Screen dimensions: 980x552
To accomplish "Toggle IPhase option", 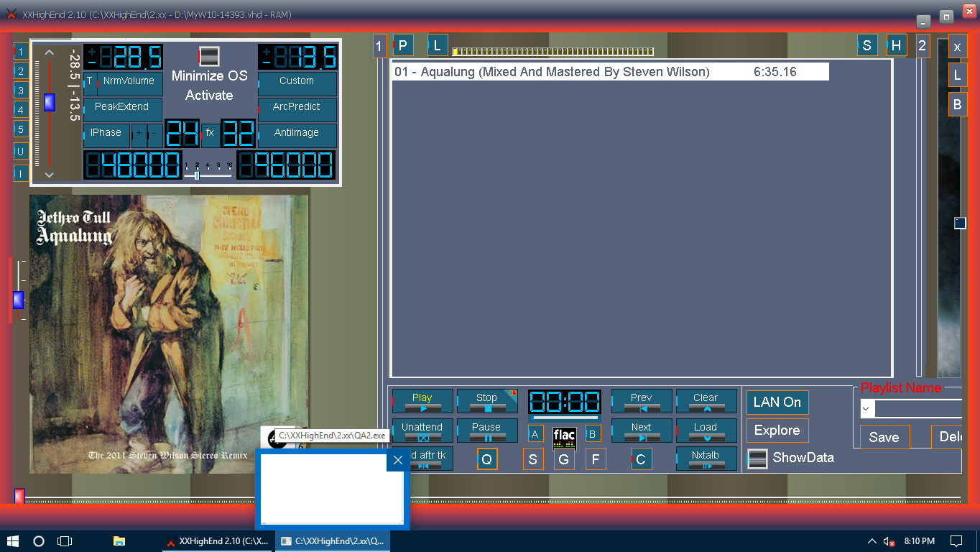I will click(106, 135).
